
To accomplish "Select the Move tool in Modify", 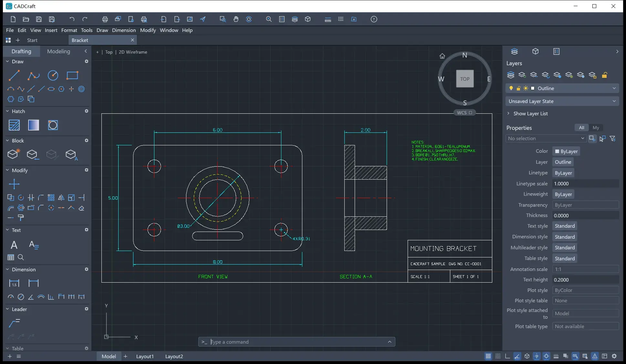I will click(x=14, y=184).
